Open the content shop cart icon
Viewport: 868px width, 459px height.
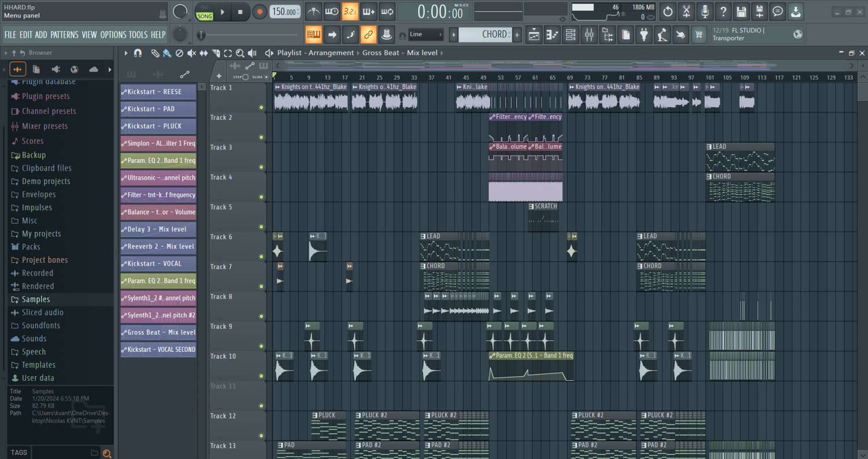tap(699, 35)
